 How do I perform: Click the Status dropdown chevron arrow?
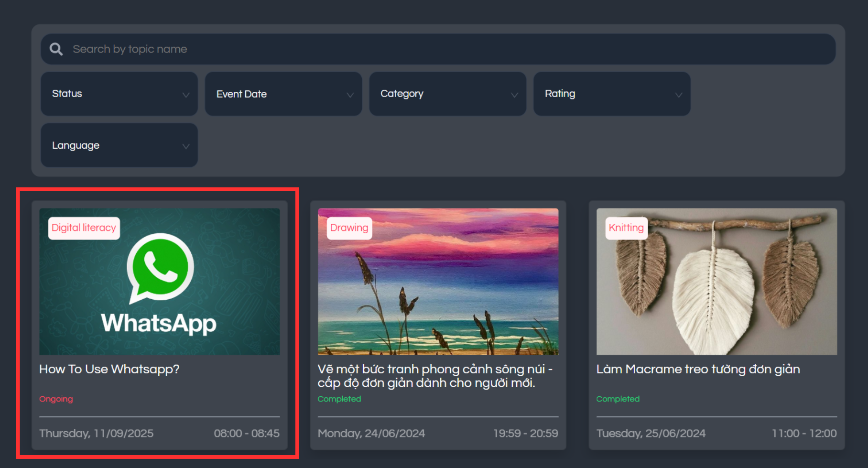click(x=186, y=95)
